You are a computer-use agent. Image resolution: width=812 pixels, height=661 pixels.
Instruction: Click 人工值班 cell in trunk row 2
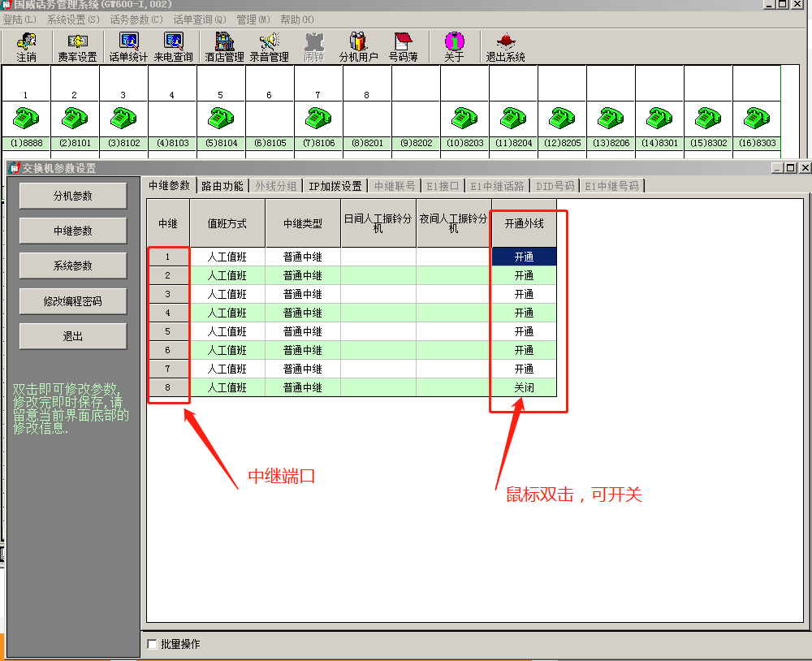pos(227,275)
